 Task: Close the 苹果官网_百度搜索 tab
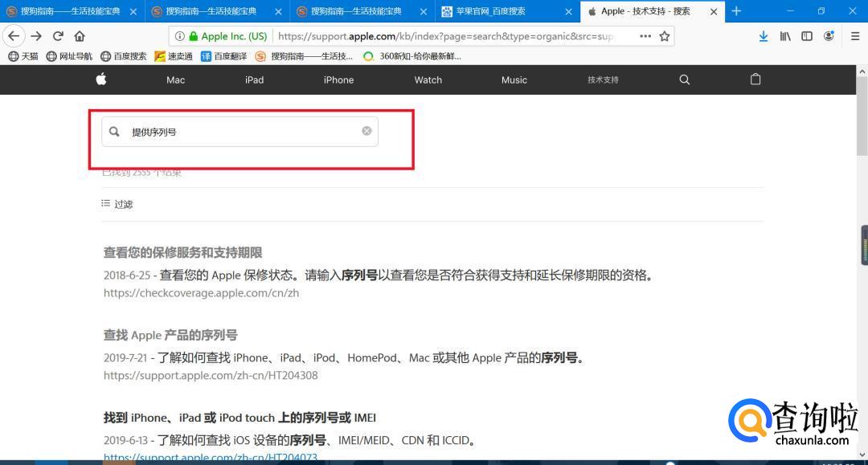(x=568, y=11)
